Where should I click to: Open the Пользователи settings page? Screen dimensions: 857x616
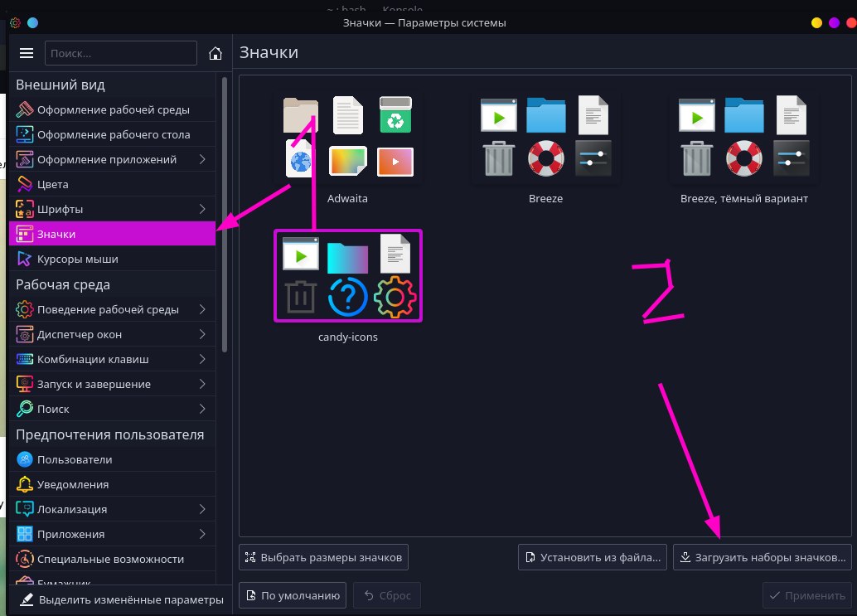pyautogui.click(x=113, y=459)
